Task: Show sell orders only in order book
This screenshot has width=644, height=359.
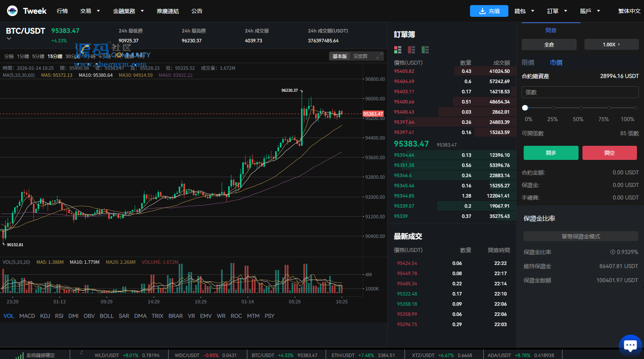Action: [x=411, y=50]
